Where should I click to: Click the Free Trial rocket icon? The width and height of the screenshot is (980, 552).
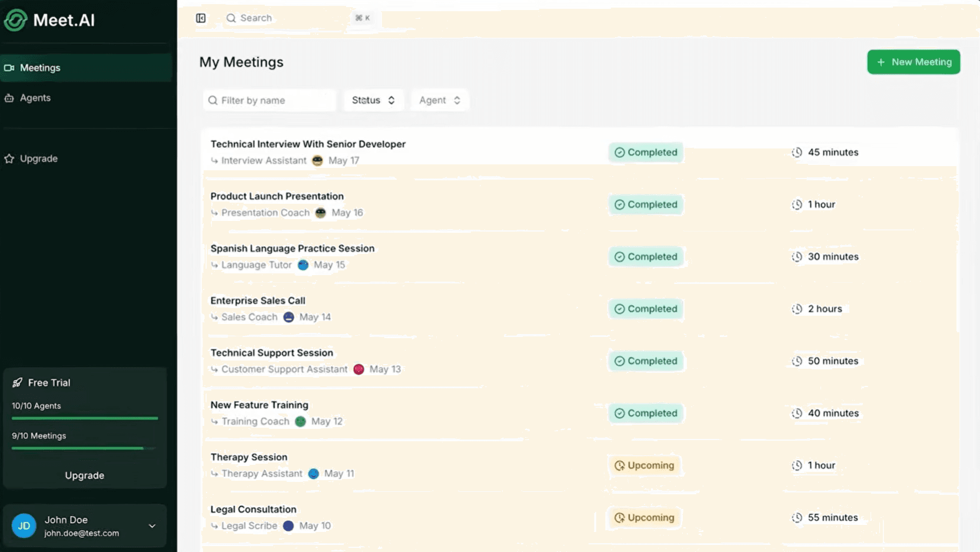click(17, 383)
